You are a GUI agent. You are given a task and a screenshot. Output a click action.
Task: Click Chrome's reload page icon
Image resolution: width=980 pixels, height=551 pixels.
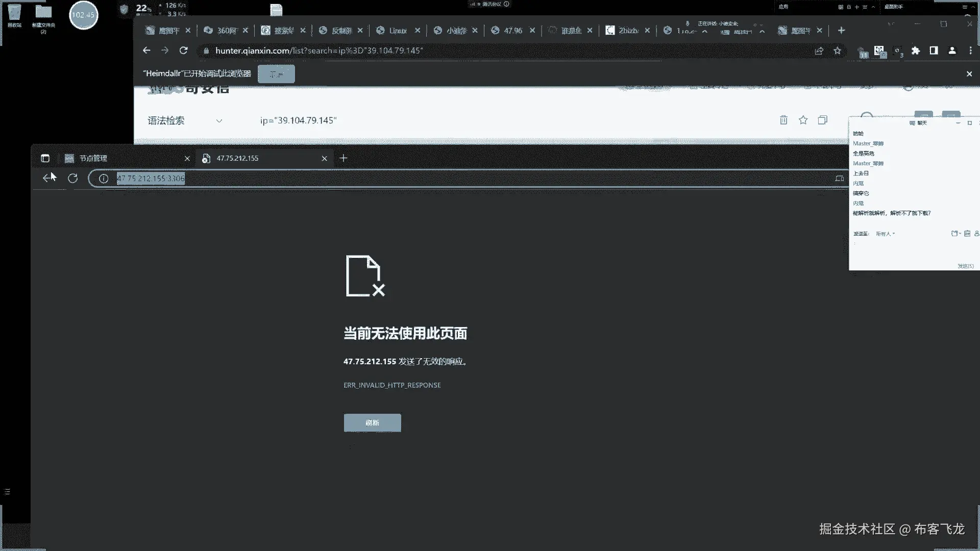point(183,51)
